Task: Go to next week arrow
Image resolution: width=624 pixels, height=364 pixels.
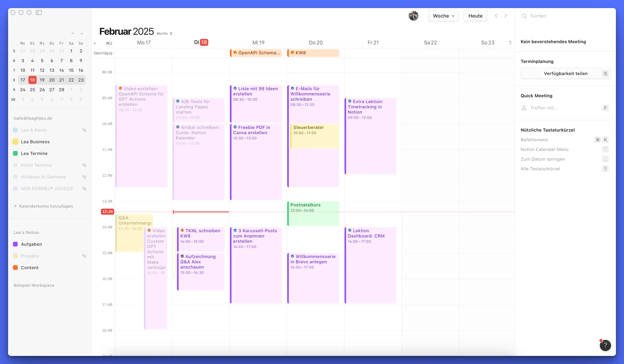Action: (x=506, y=16)
